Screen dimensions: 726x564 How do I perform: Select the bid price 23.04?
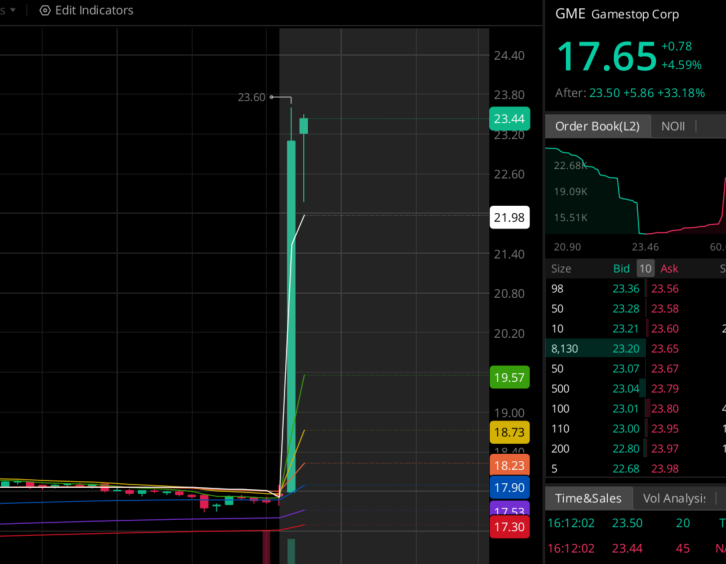pos(626,389)
